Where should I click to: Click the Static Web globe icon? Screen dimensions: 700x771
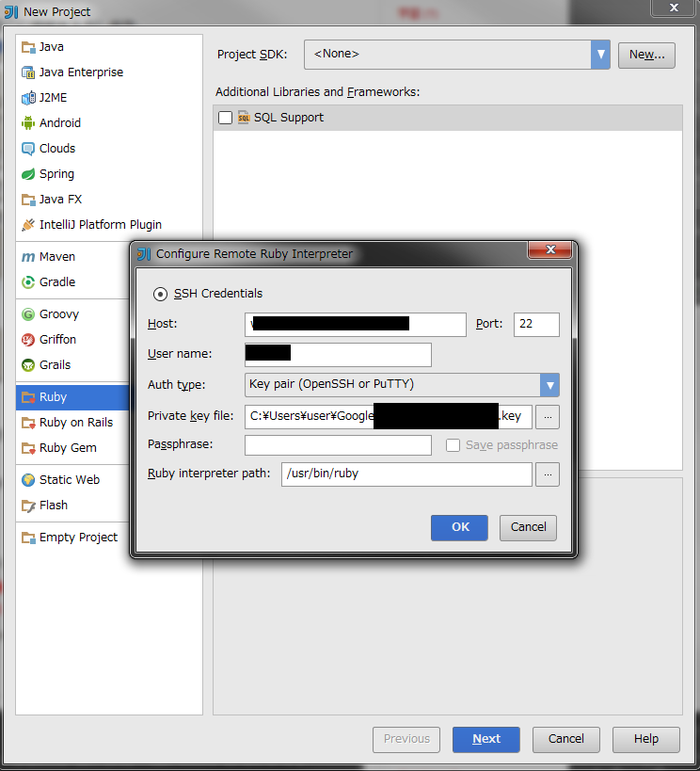[28, 480]
